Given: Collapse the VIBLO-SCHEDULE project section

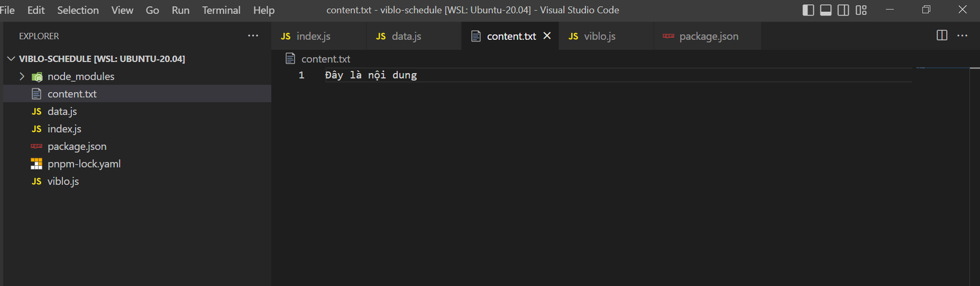Looking at the screenshot, I should pos(11,59).
